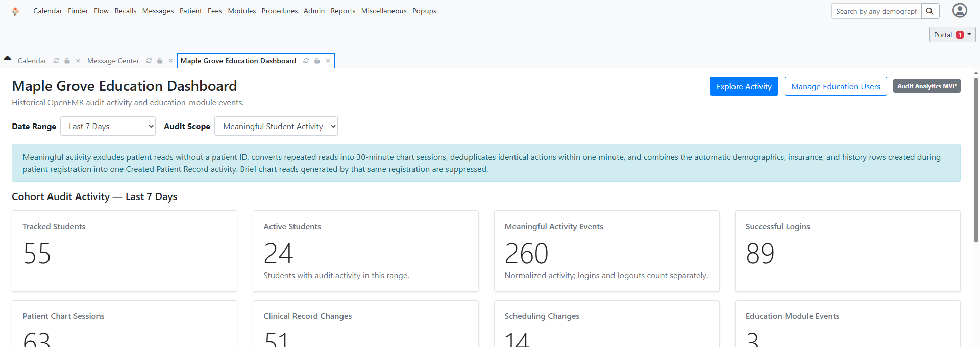Click the Audit Analytics MVP badge
980x347 pixels.
click(926, 86)
